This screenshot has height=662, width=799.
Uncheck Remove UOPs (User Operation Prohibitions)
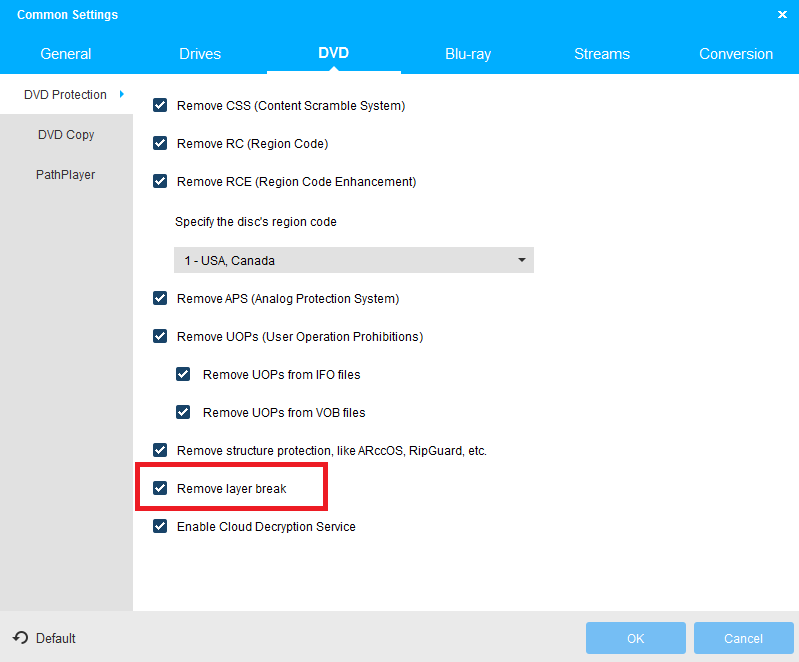[x=160, y=336]
